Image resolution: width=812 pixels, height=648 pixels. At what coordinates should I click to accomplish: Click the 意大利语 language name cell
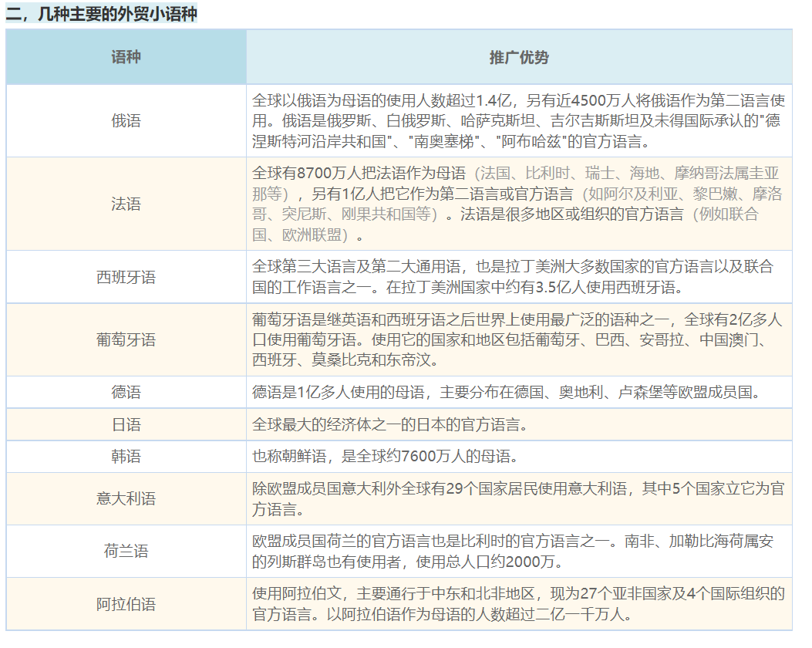coord(126,499)
